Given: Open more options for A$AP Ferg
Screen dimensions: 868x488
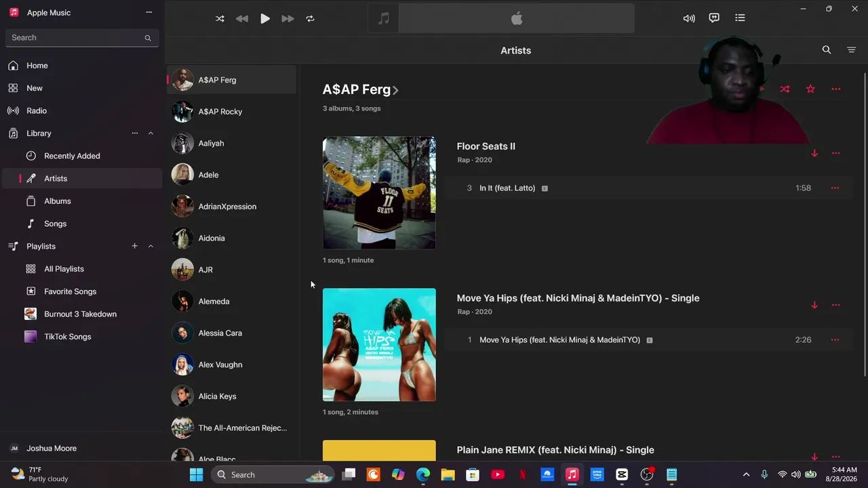Looking at the screenshot, I should click(x=836, y=89).
